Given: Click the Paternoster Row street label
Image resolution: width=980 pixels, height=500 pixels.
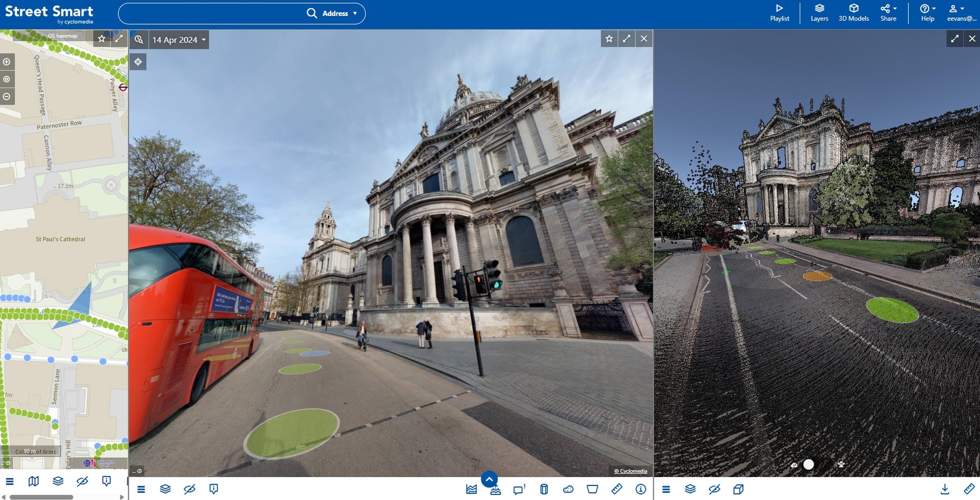Looking at the screenshot, I should (59, 125).
